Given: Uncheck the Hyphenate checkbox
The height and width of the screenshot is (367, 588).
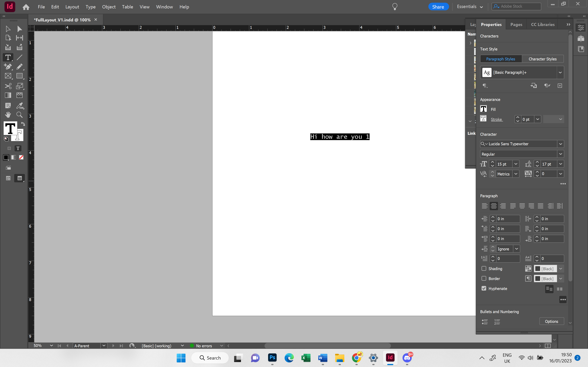Looking at the screenshot, I should [484, 288].
